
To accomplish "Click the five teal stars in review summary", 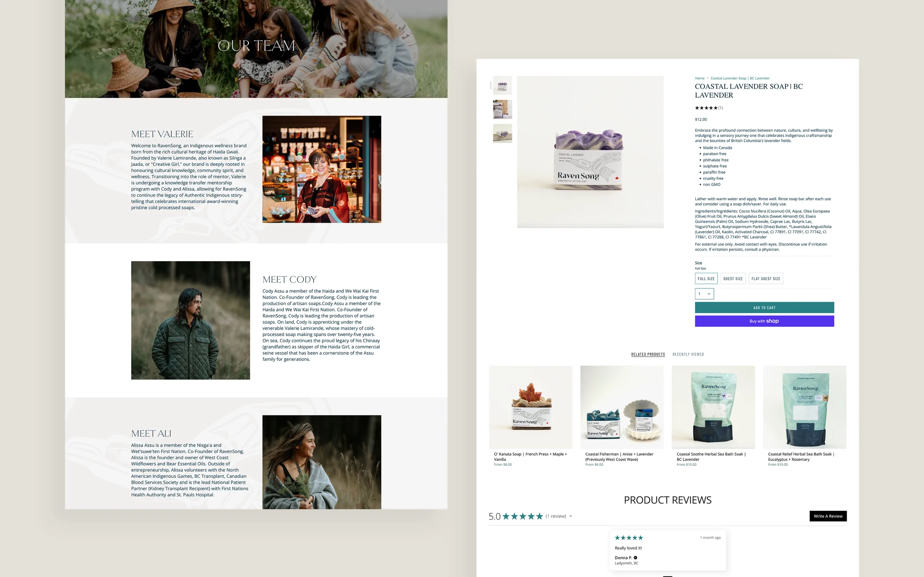I will click(522, 516).
